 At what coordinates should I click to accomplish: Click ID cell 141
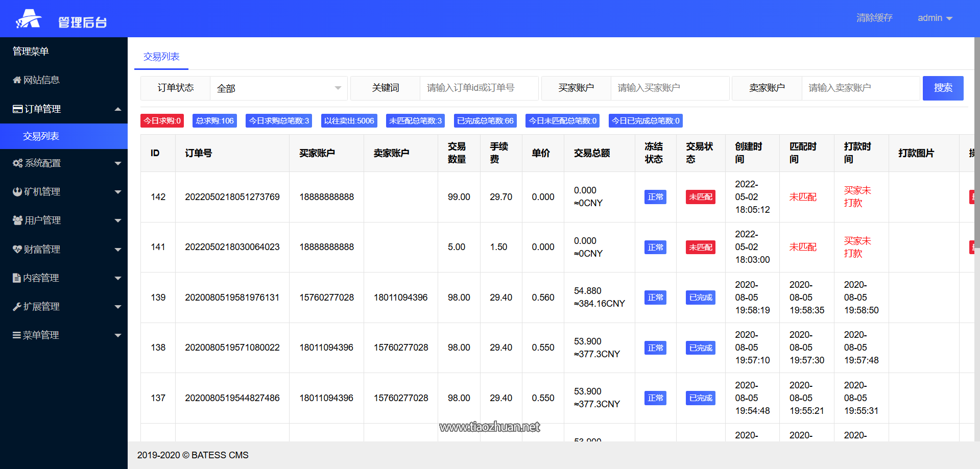point(158,247)
